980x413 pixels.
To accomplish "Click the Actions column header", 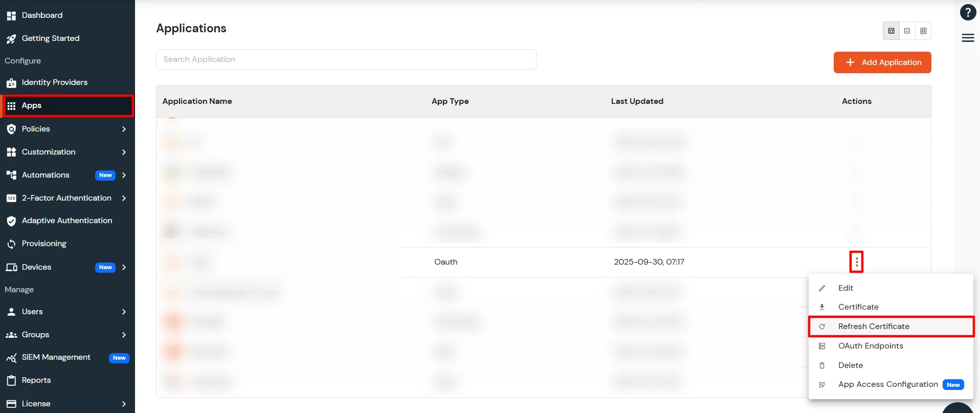I will point(857,101).
